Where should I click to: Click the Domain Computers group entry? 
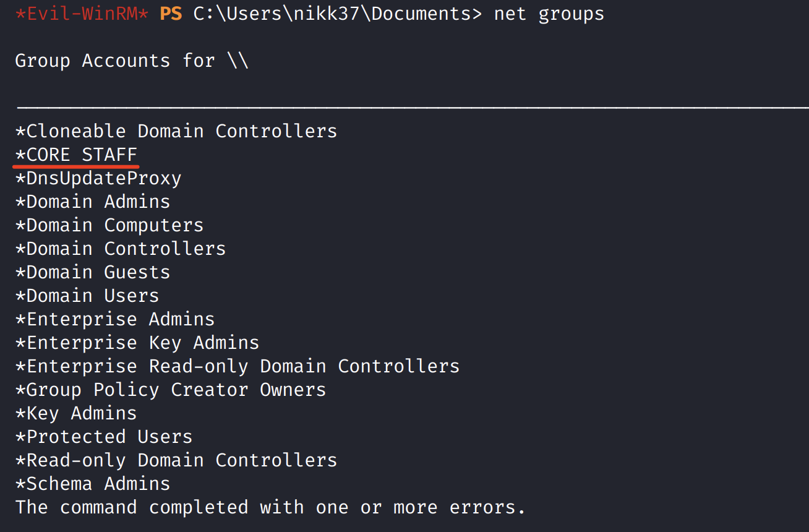[109, 225]
